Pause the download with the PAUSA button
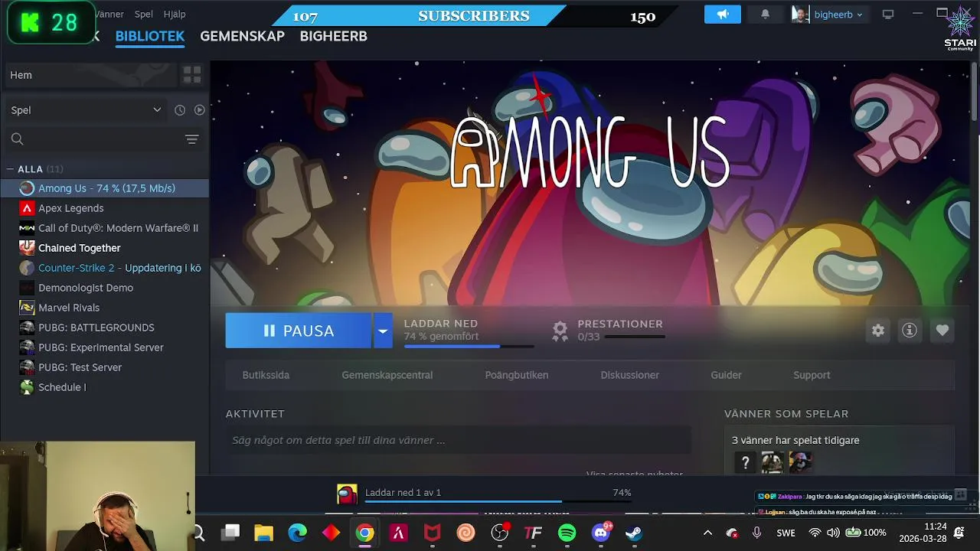 click(x=299, y=331)
